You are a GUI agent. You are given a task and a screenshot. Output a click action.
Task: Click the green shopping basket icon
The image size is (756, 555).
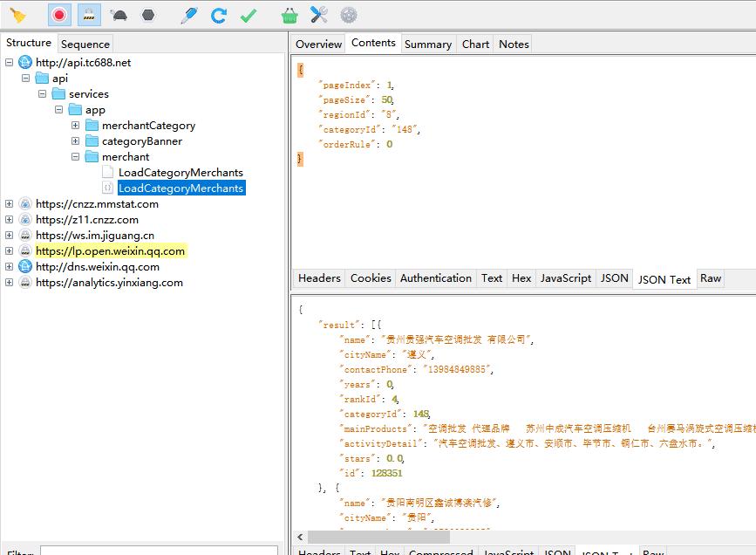click(290, 15)
